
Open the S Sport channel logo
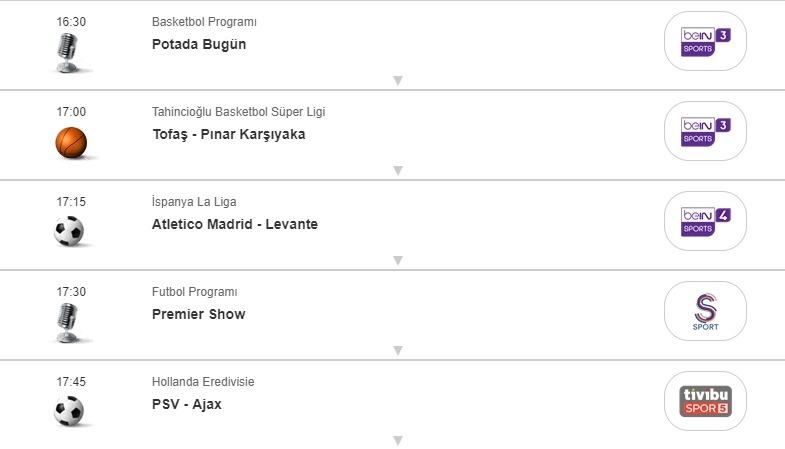(x=705, y=311)
